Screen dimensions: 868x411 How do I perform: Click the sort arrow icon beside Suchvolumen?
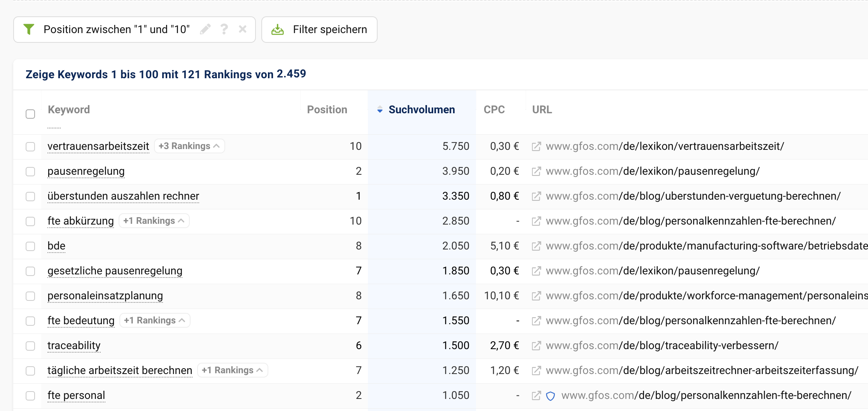(380, 110)
